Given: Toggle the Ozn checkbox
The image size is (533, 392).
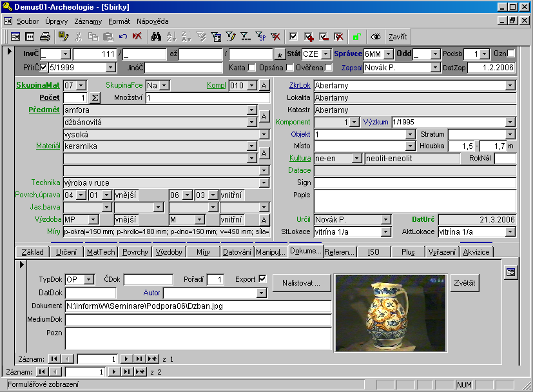Looking at the screenshot, I should (511, 54).
